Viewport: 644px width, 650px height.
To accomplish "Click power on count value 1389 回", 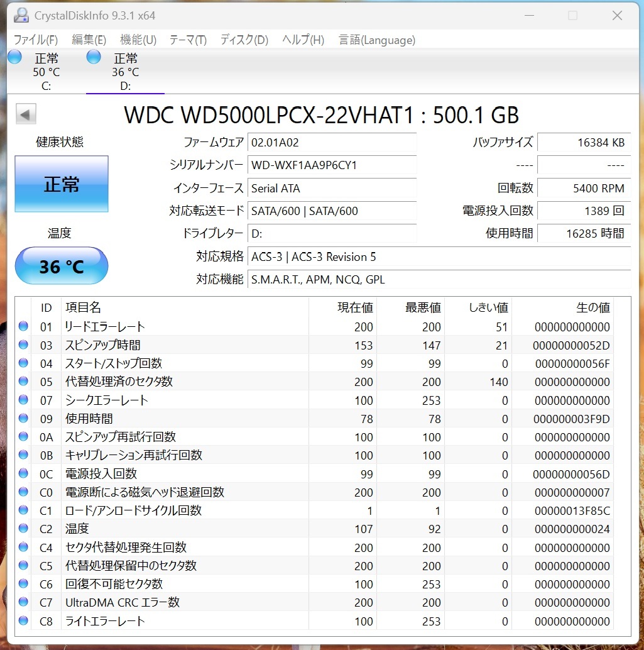I will [x=584, y=211].
